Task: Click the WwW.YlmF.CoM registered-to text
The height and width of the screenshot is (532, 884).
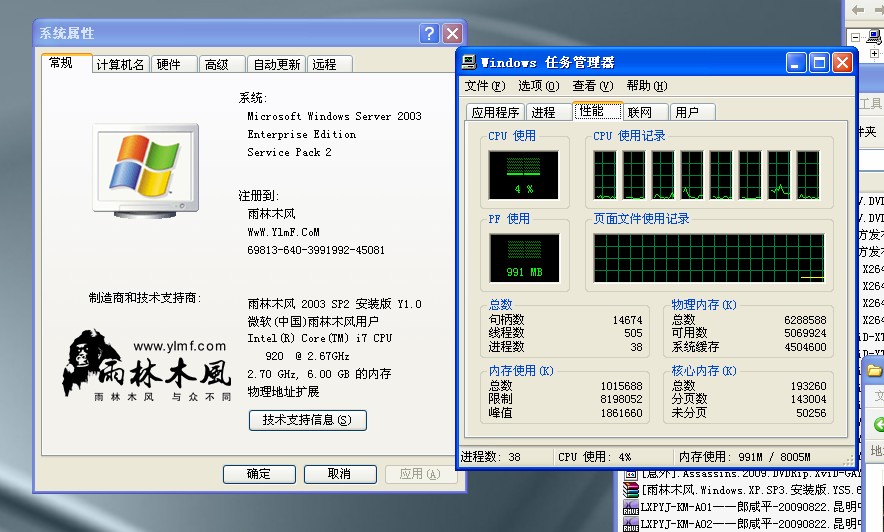Action: [x=283, y=232]
